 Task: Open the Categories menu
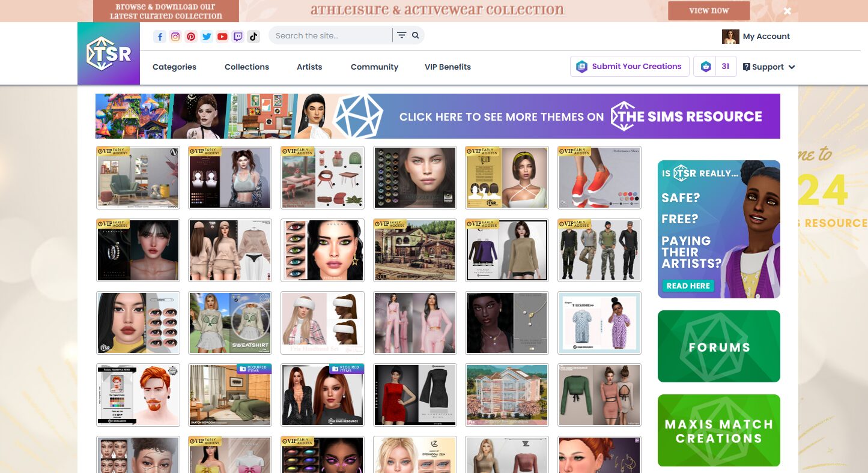tap(174, 67)
